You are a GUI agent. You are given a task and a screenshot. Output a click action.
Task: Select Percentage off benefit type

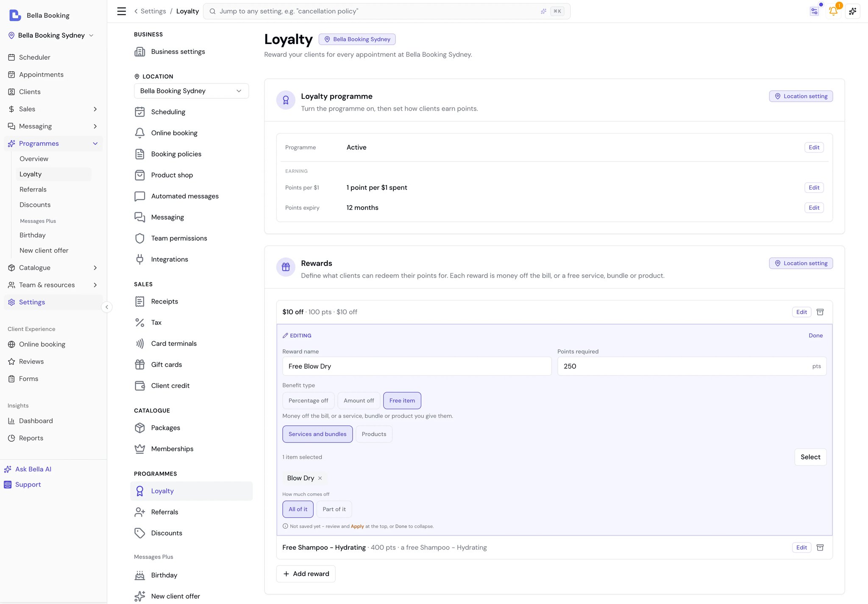point(308,401)
